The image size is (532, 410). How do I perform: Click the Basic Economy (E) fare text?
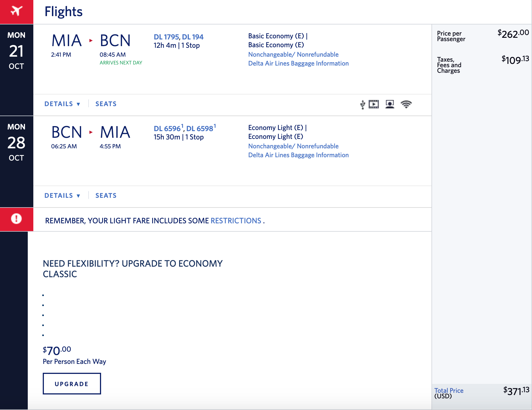pyautogui.click(x=278, y=41)
